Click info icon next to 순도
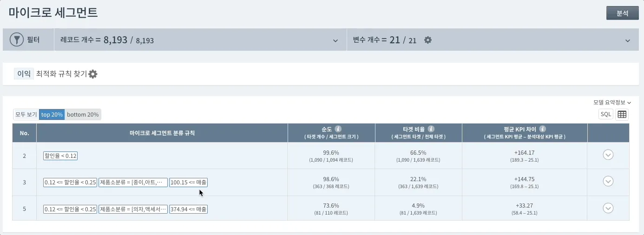 click(x=338, y=129)
